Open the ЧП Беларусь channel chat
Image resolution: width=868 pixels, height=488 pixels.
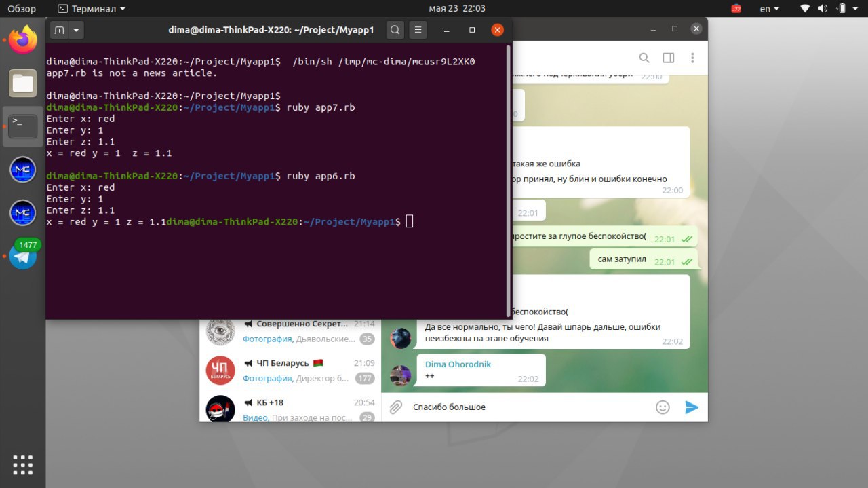point(290,371)
